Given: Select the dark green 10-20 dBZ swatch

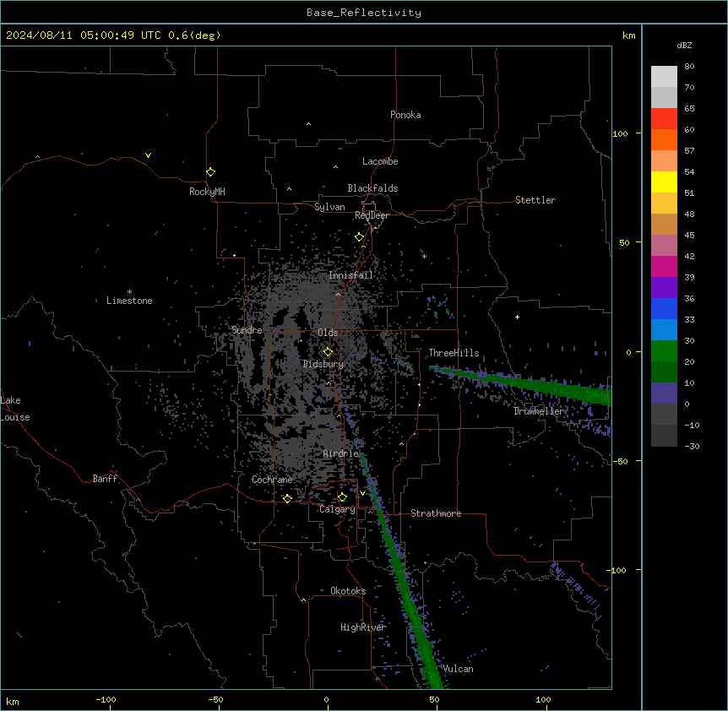Looking at the screenshot, I should (664, 372).
